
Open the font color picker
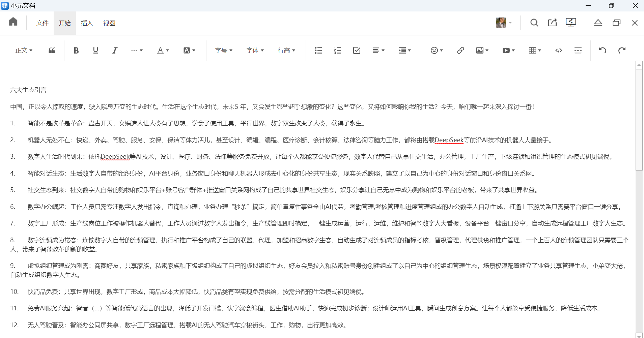(x=163, y=51)
